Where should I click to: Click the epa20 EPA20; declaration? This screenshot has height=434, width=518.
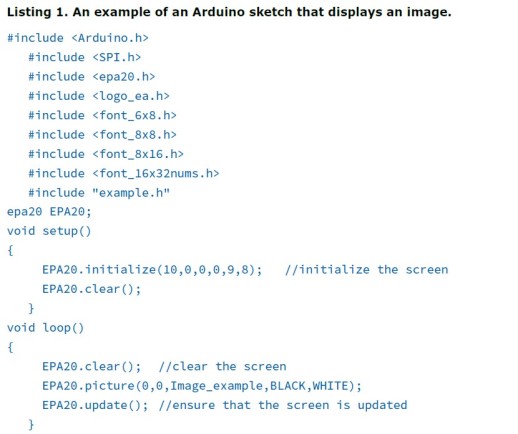tap(49, 212)
